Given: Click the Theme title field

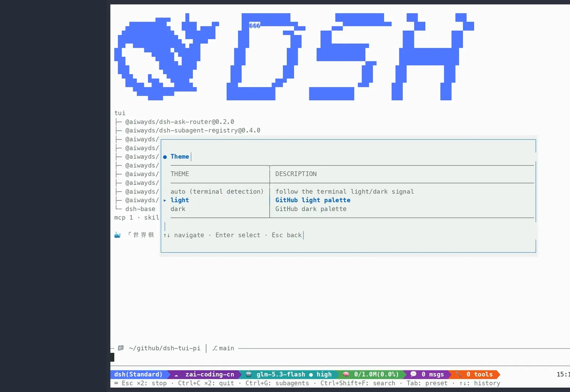Looking at the screenshot, I should click(x=180, y=157).
